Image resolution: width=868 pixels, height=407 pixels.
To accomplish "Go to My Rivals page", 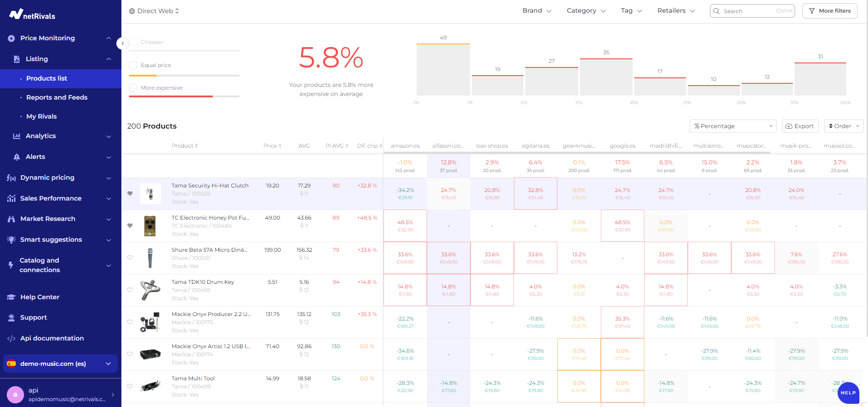I will tap(41, 116).
